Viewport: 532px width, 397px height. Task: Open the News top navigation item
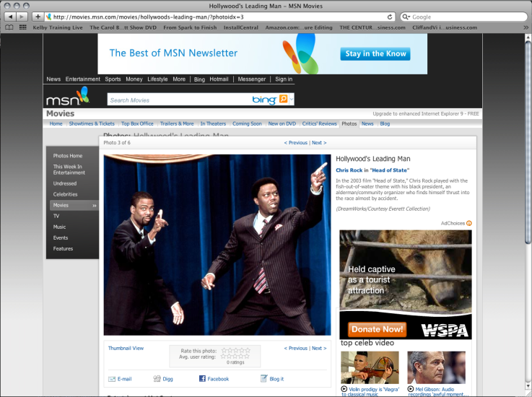pyautogui.click(x=53, y=79)
